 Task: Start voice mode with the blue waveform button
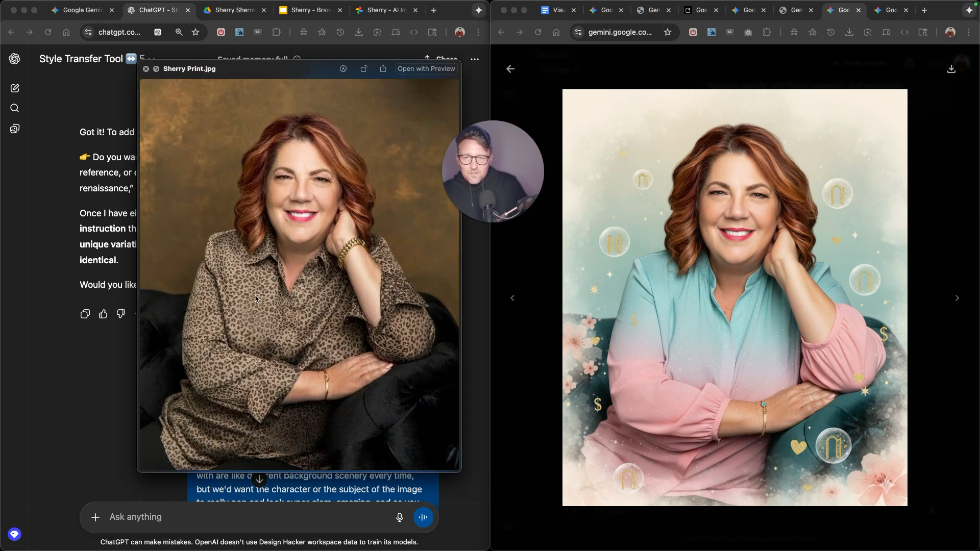coord(423,517)
